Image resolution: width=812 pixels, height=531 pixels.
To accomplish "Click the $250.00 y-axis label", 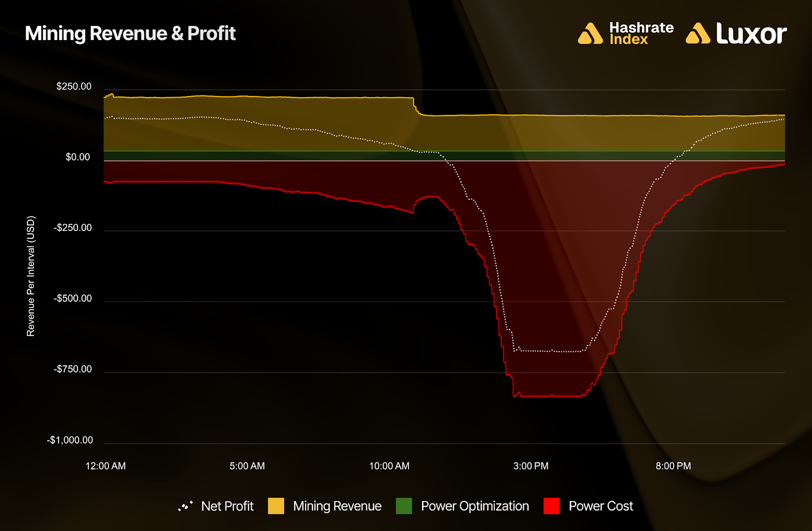I will [x=74, y=86].
